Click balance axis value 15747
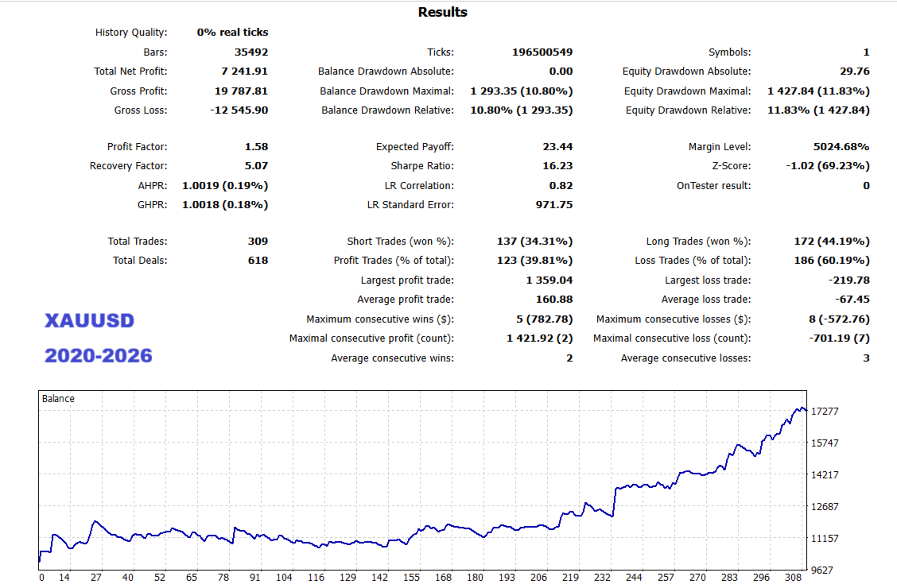Image resolution: width=897 pixels, height=588 pixels. (x=825, y=443)
